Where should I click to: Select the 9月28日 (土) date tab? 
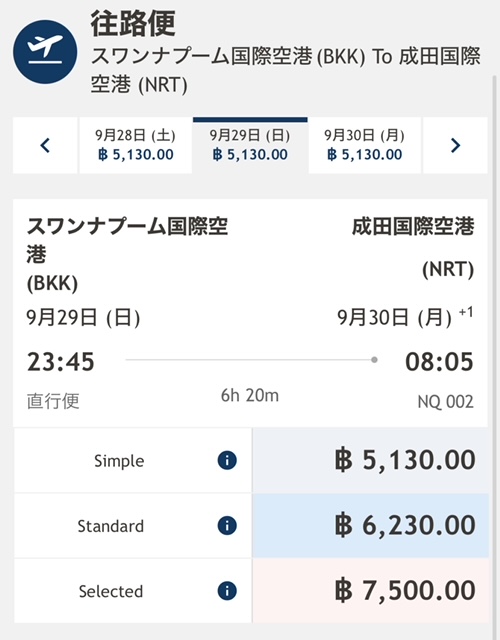[136, 145]
